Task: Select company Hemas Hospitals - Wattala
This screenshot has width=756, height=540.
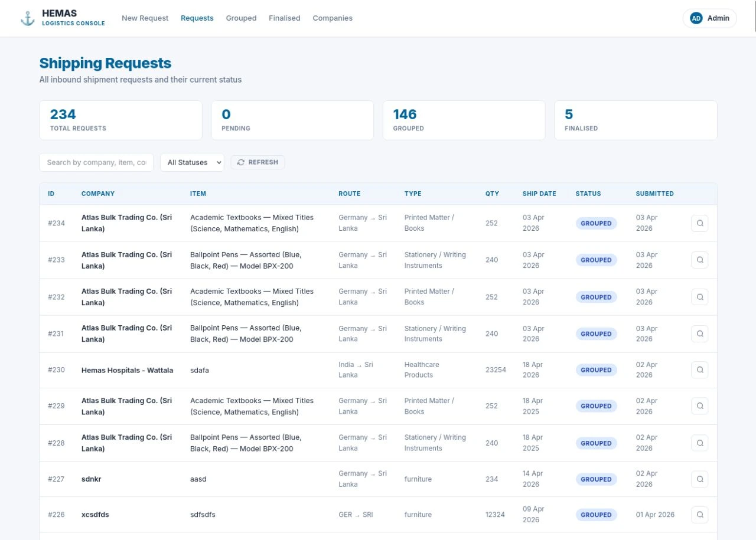Action: point(127,370)
